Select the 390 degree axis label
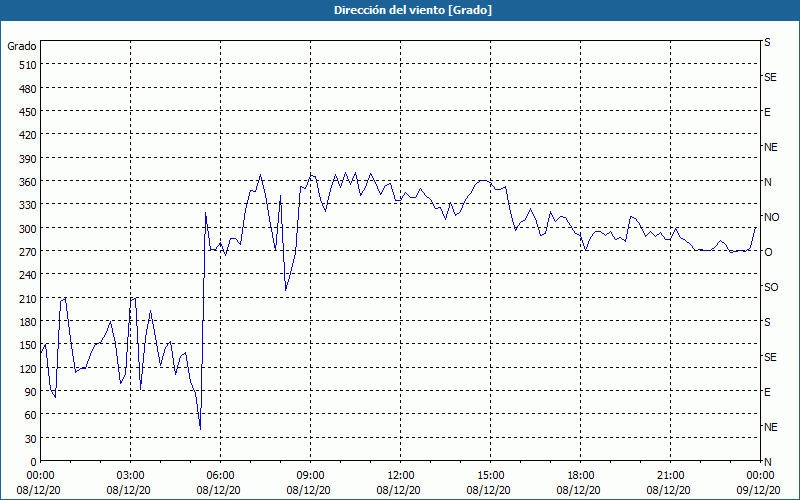 [28, 159]
